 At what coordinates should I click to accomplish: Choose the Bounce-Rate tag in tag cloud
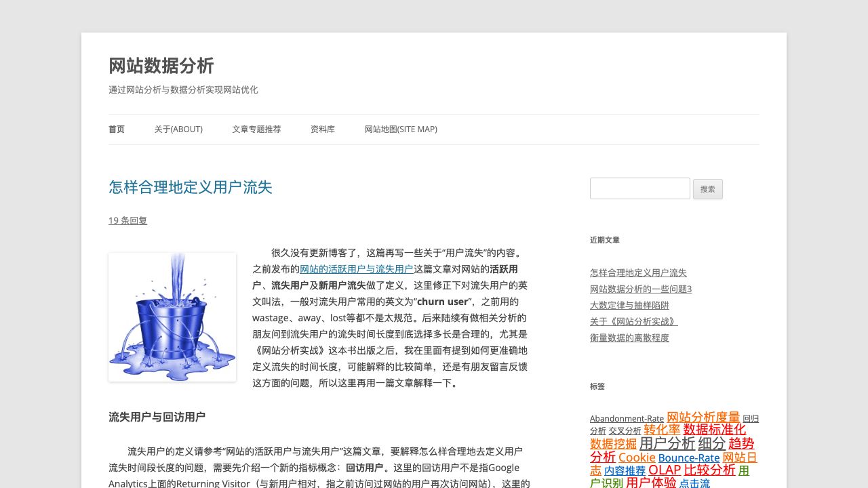point(688,458)
